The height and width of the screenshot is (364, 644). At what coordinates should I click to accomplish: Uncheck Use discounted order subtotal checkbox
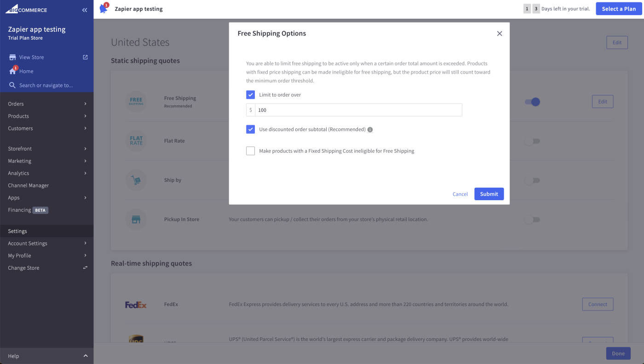[250, 129]
